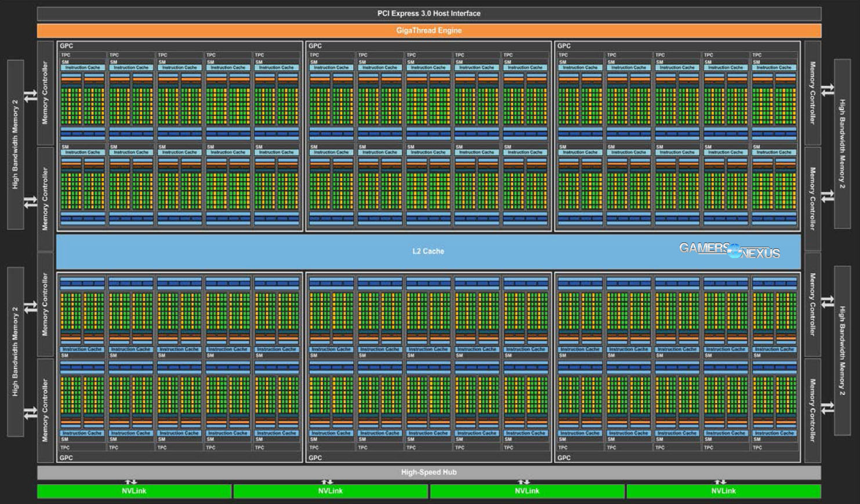Enable the second NVLink block
This screenshot has height=504, width=860.
(329, 491)
